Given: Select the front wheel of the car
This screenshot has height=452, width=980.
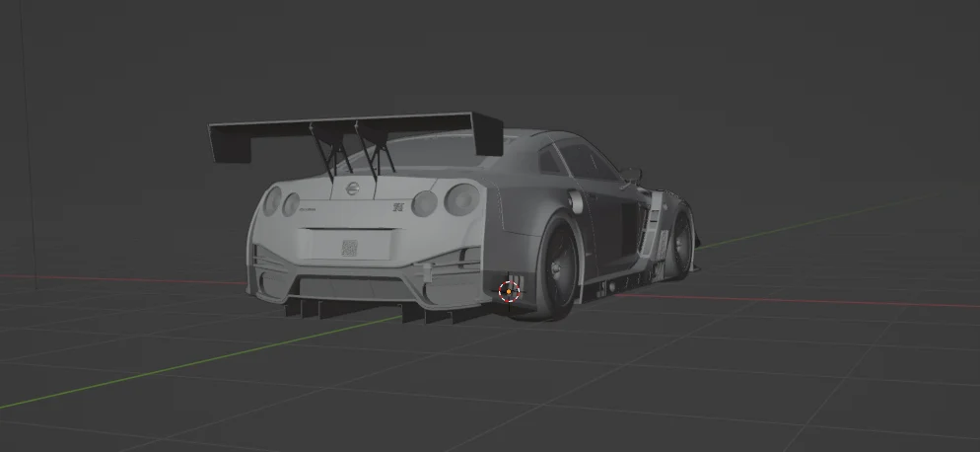Looking at the screenshot, I should 680,245.
